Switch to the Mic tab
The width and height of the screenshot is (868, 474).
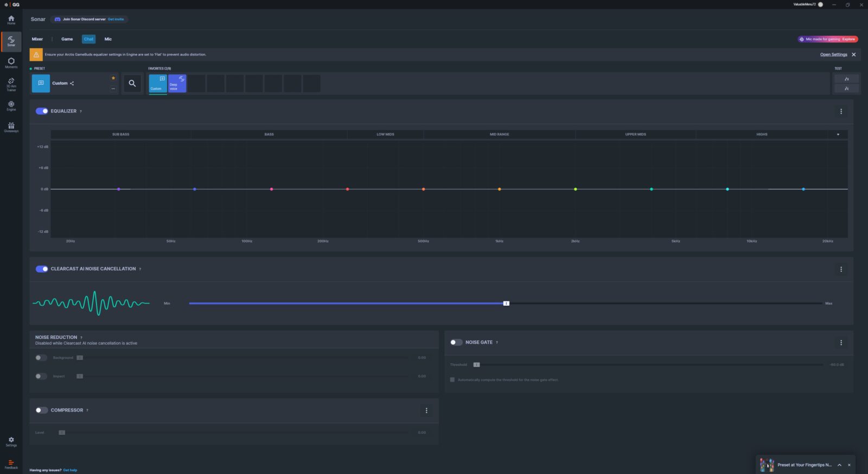108,39
